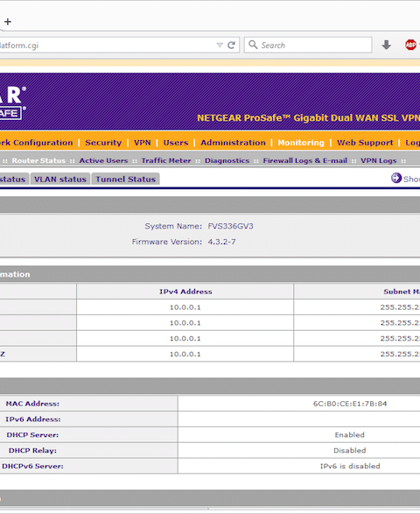The height and width of the screenshot is (514, 420).
Task: Select Router Status submenu link
Action: pos(38,160)
